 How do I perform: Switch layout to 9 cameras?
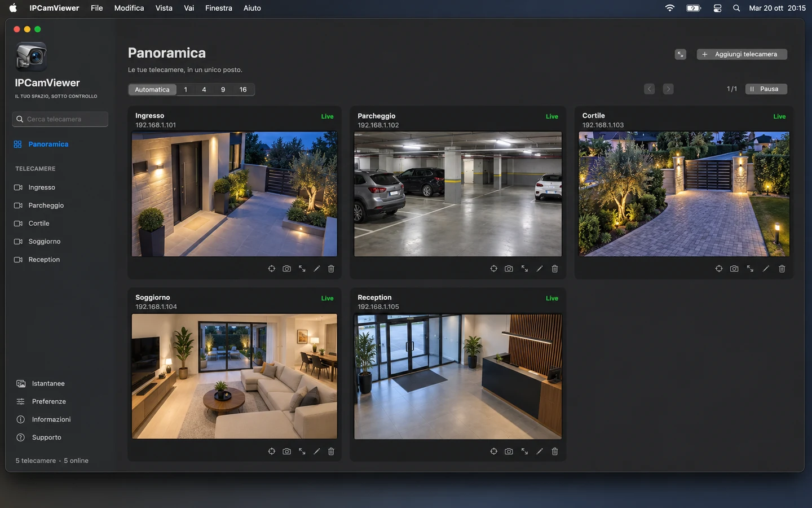coord(223,89)
